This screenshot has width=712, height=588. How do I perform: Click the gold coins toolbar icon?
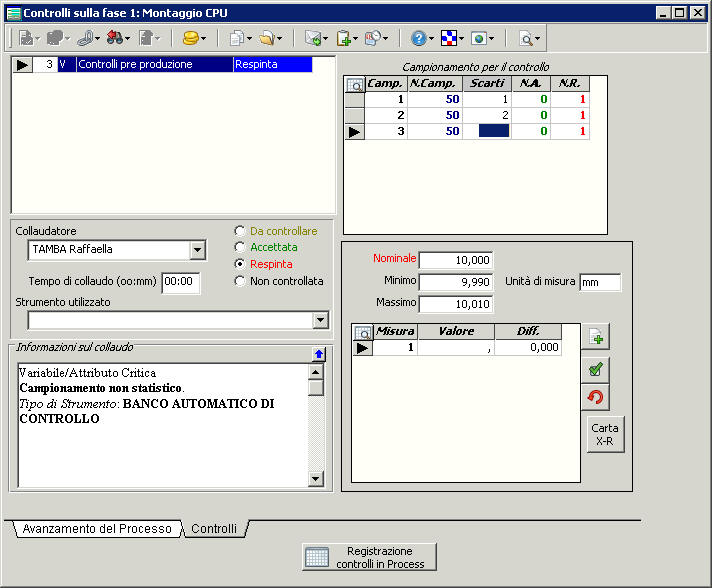point(189,38)
